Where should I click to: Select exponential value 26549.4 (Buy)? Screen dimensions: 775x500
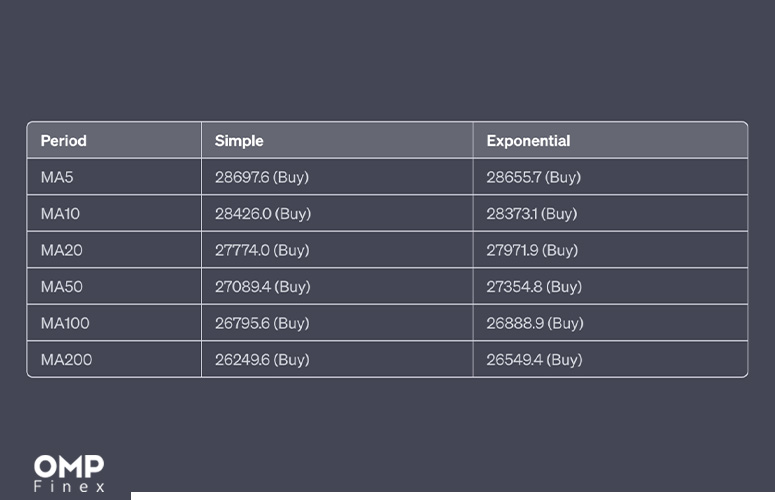tap(534, 360)
